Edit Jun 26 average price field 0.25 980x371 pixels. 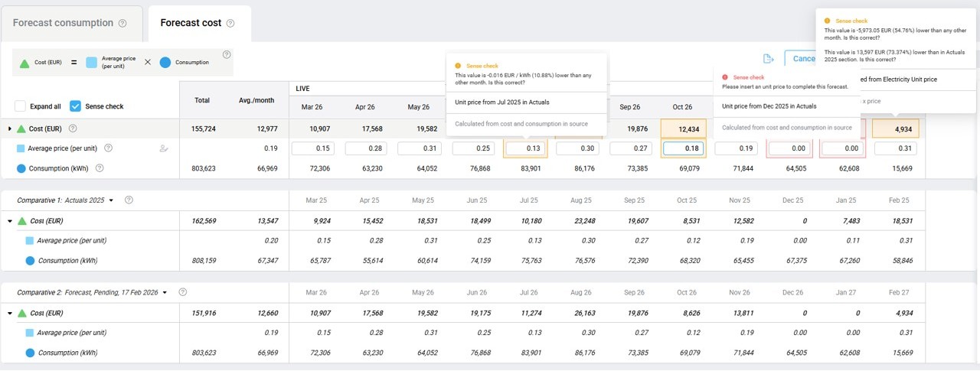[x=475, y=148]
